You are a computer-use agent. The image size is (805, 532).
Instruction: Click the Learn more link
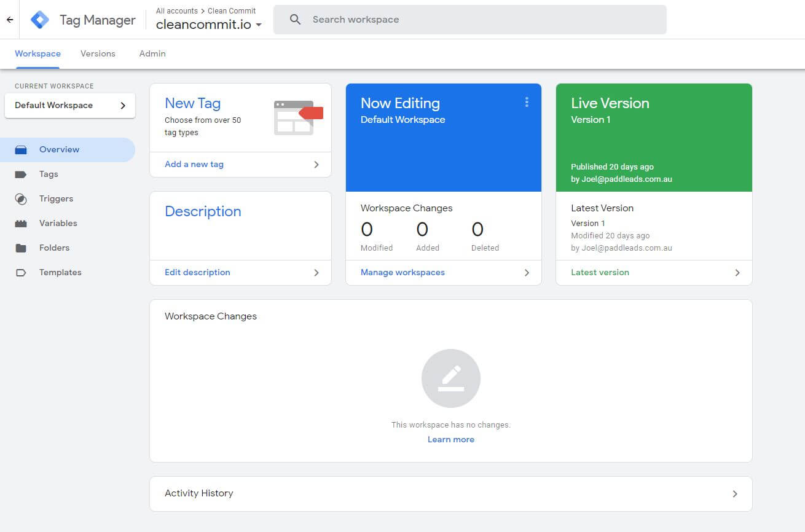[x=451, y=440]
